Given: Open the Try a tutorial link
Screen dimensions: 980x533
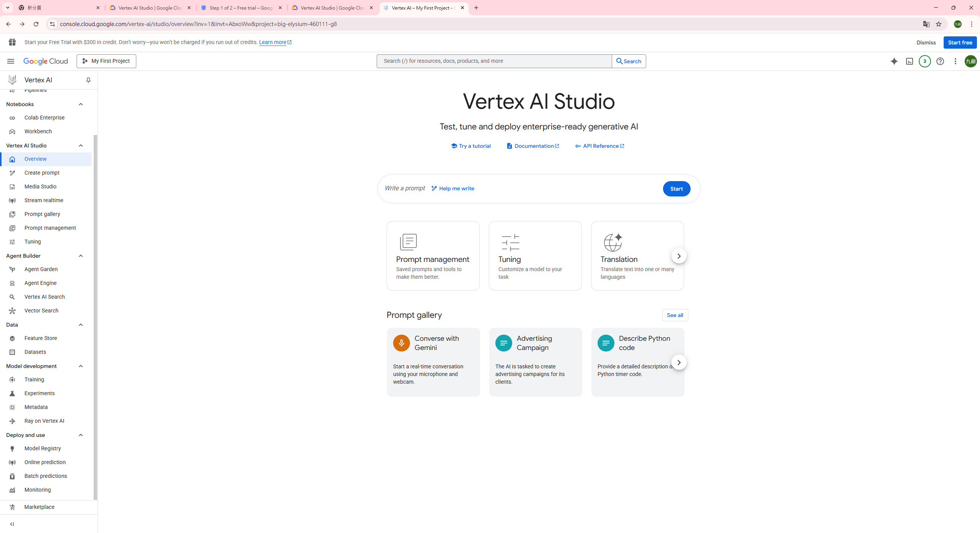Looking at the screenshot, I should tap(471, 146).
